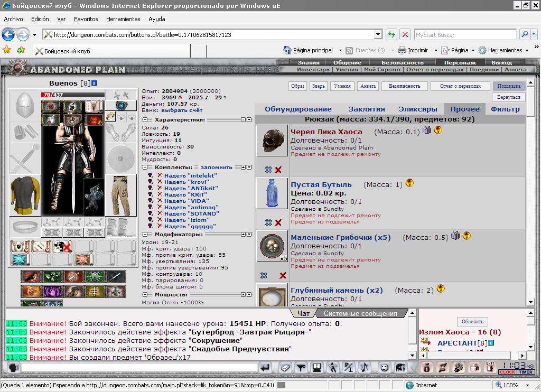Viewport: 541px width, 392px height.
Task: Click the helmet equipment slot
Action: pos(25,106)
